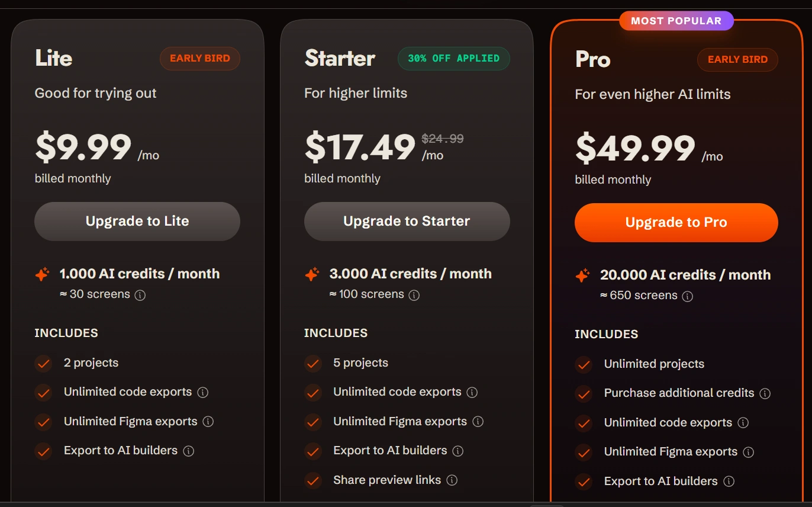Click the Most Popular badge on Pro
The width and height of the screenshot is (812, 507).
(x=676, y=21)
